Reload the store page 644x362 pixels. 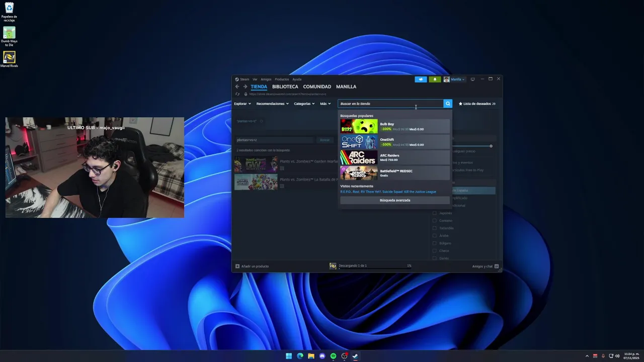click(x=237, y=94)
